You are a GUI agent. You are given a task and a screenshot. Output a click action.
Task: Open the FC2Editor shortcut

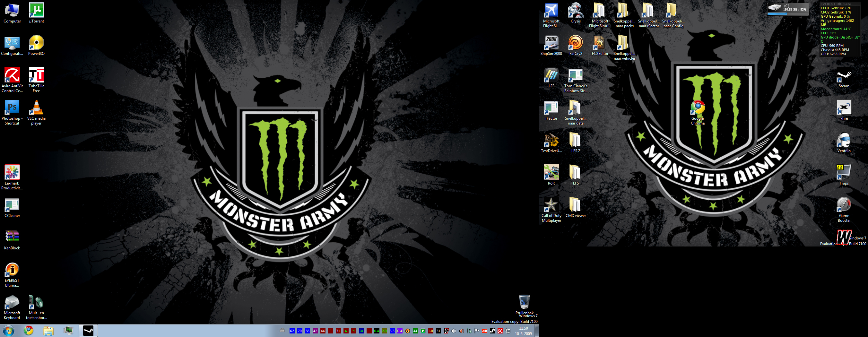tap(600, 46)
